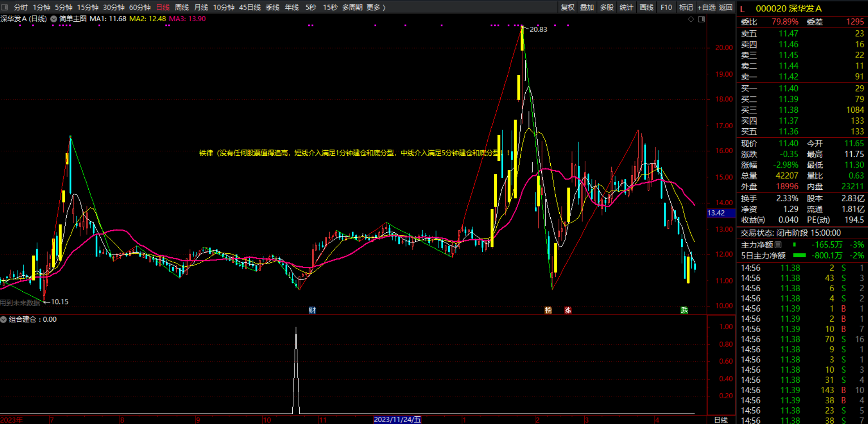
Task: Click the 榜 event marker on chart
Action: click(548, 310)
